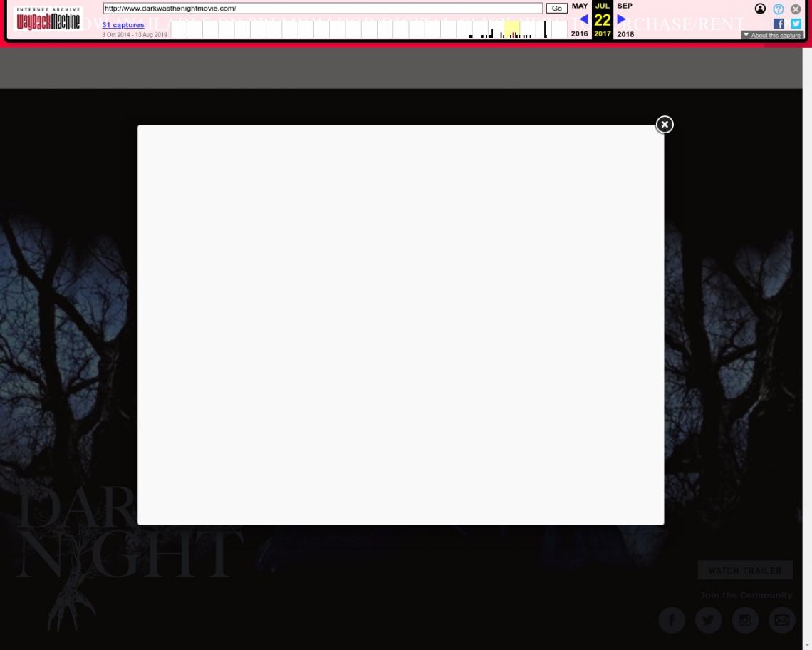The width and height of the screenshot is (812, 650).
Task: Go to previous capture with left arrow
Action: pos(583,19)
